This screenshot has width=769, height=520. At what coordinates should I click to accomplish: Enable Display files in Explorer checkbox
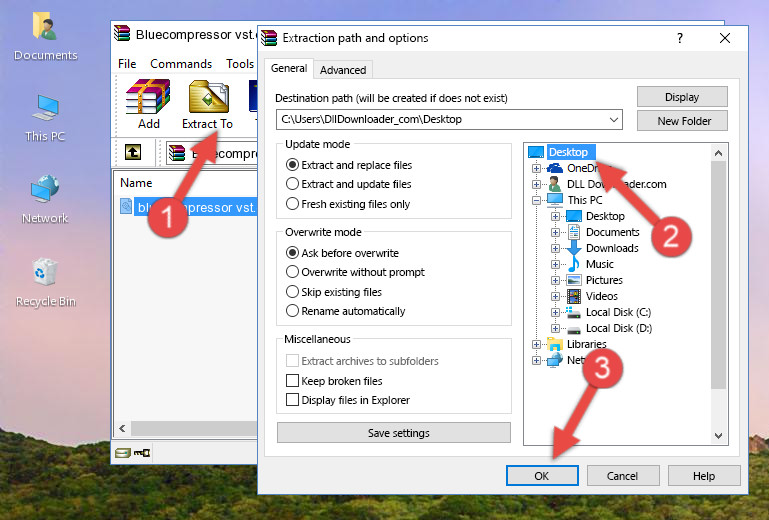tap(293, 400)
